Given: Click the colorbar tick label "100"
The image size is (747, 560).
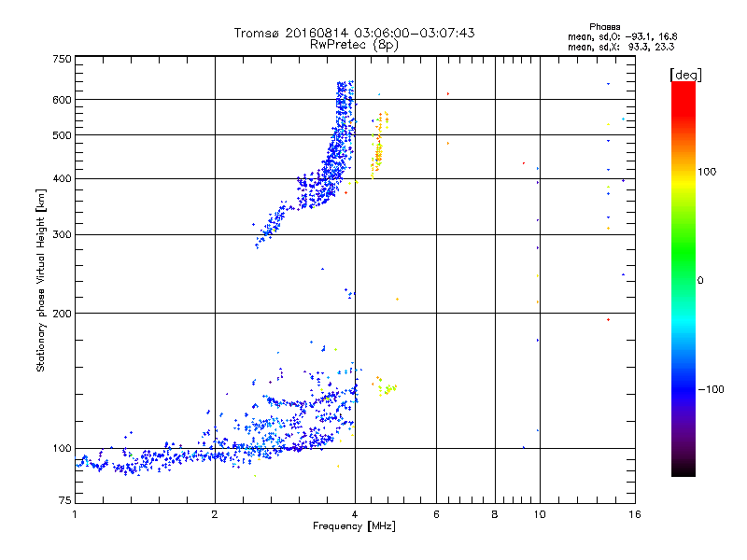Looking at the screenshot, I should pyautogui.click(x=707, y=172).
